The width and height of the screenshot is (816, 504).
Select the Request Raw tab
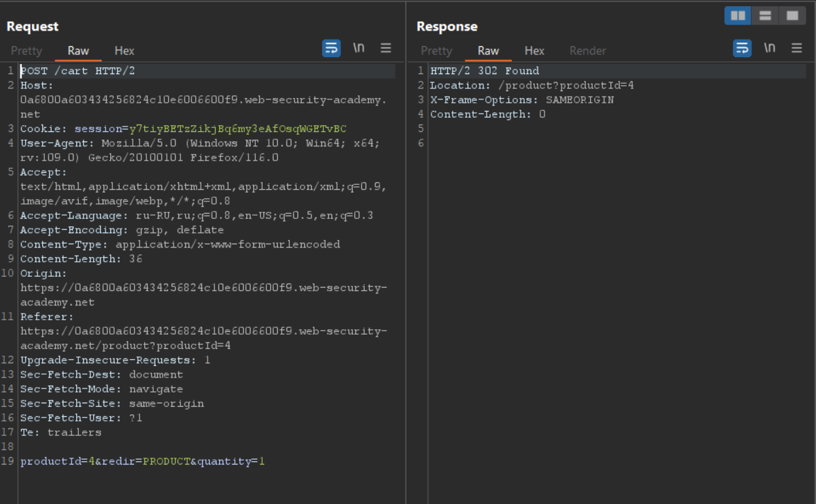point(78,51)
